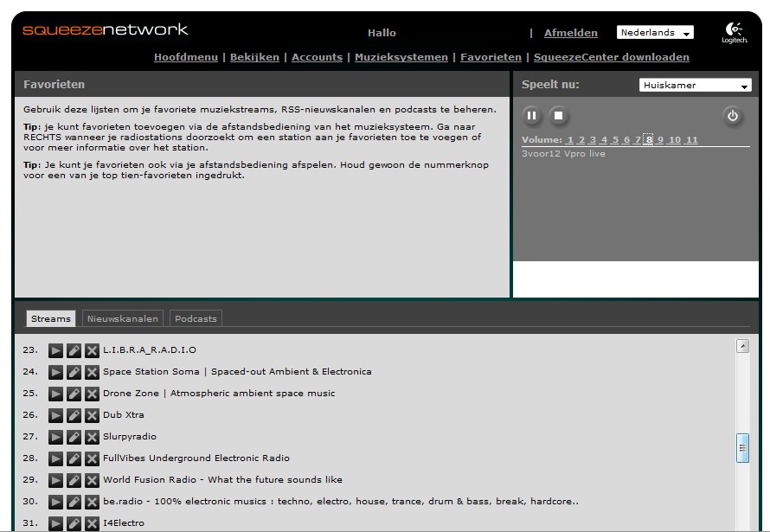
Task: Edit the I4Electro favorite
Action: coord(74,523)
